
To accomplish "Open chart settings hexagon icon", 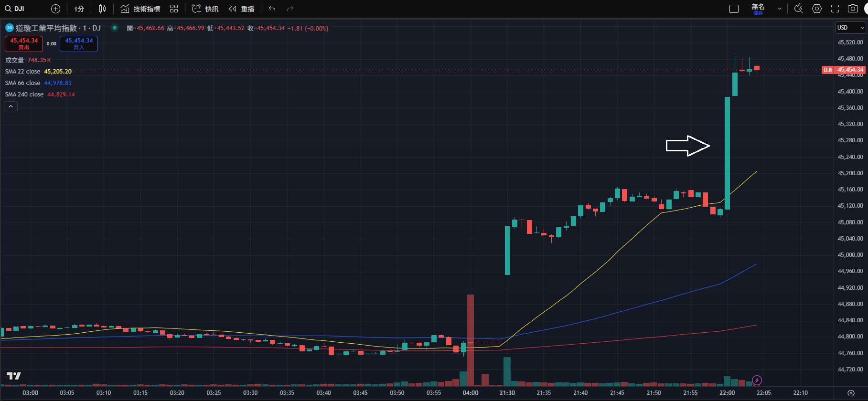I will click(x=817, y=9).
